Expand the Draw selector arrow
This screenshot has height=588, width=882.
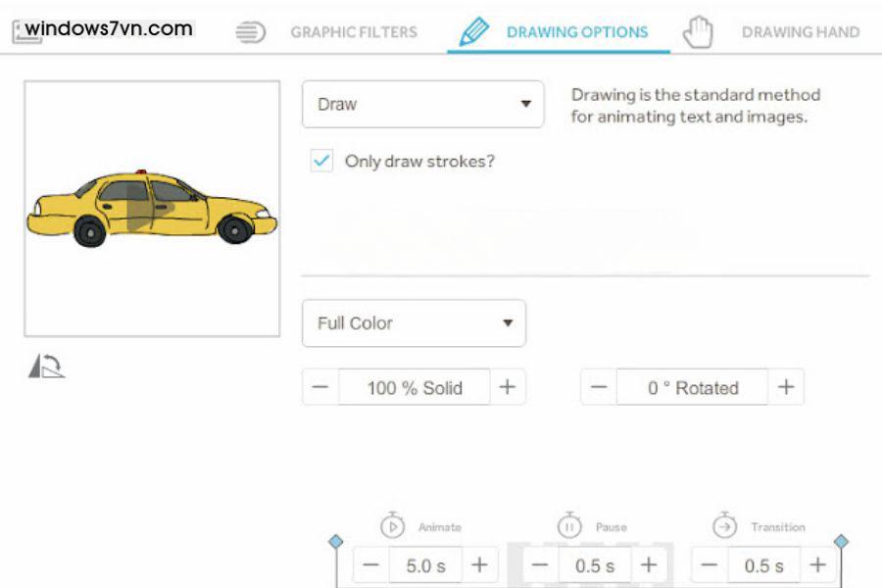[526, 103]
